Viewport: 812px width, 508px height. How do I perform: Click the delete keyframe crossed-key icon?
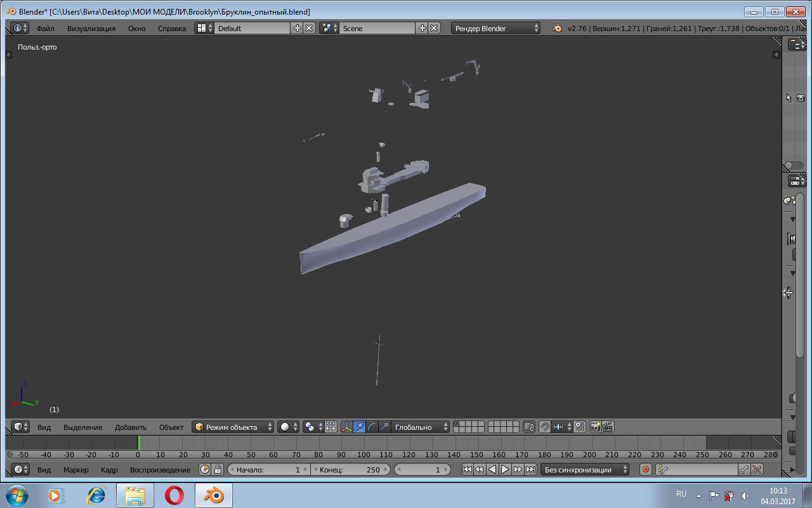(x=757, y=470)
